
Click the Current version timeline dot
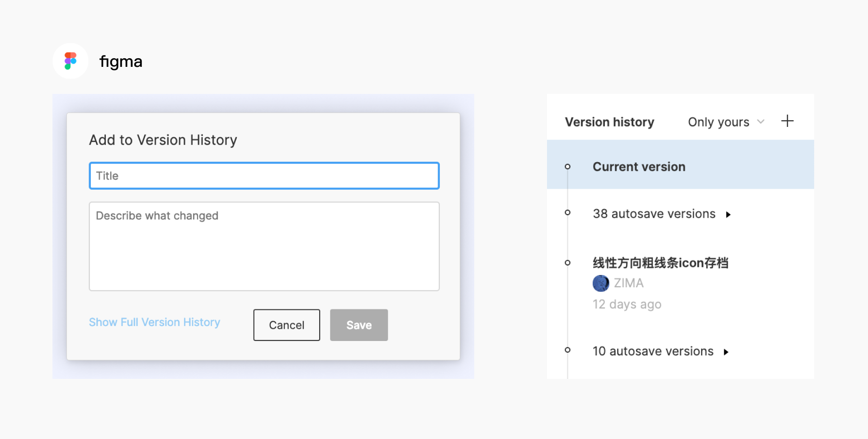[x=567, y=167]
